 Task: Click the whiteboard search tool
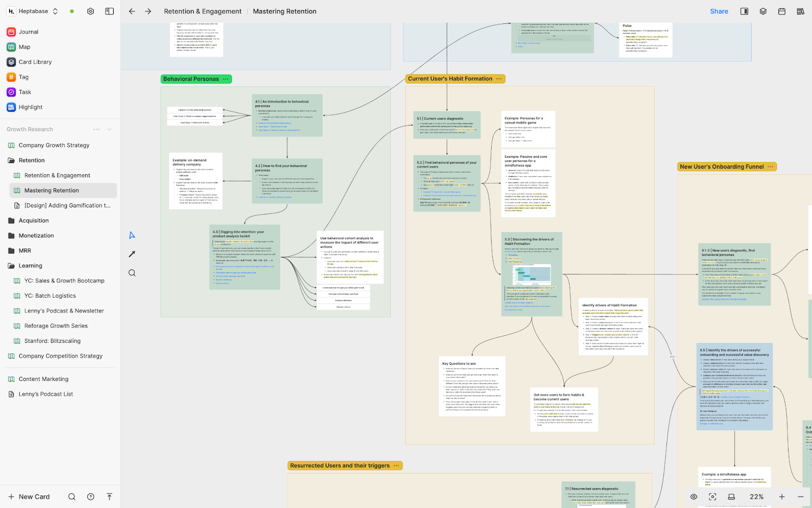pyautogui.click(x=132, y=273)
